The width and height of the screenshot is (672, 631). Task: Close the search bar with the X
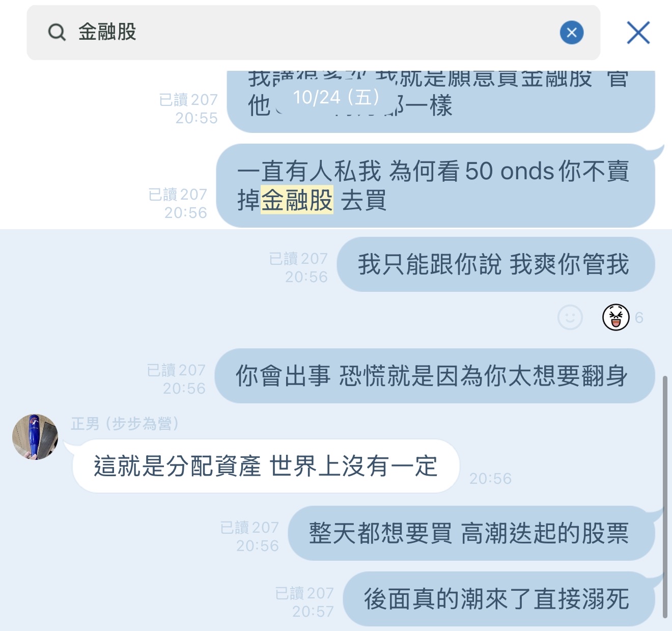click(x=638, y=33)
